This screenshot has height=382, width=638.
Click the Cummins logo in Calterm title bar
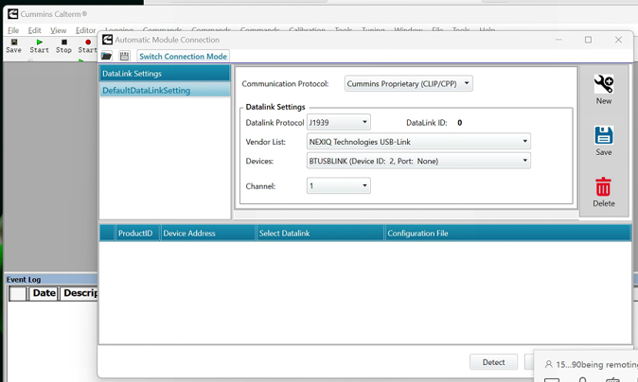(13, 14)
